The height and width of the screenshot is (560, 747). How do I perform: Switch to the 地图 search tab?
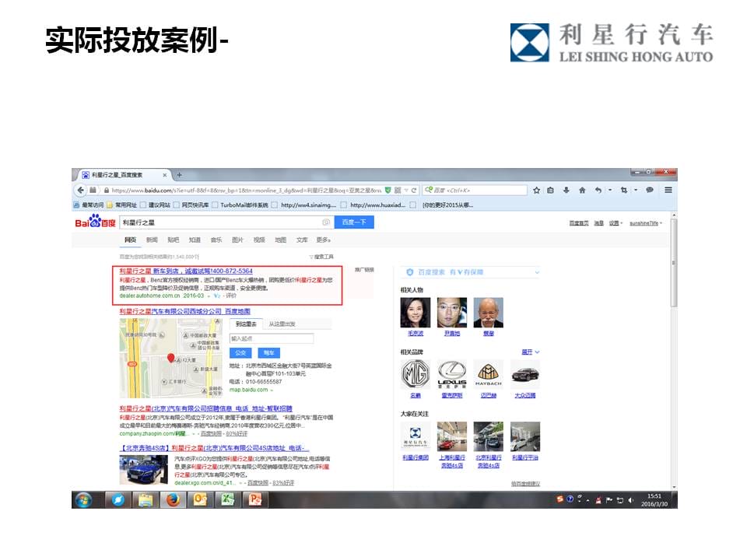281,240
